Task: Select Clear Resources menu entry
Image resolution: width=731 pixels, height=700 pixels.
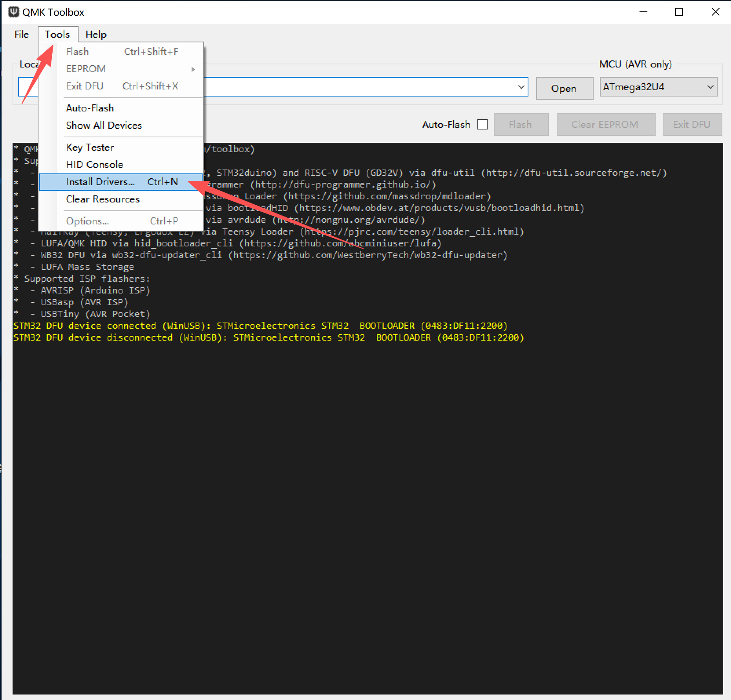Action: tap(102, 199)
